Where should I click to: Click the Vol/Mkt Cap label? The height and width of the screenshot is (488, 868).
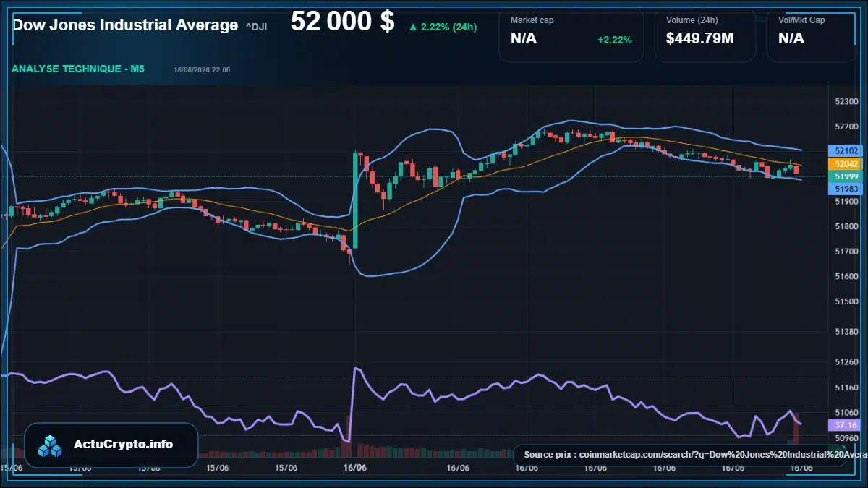[801, 20]
